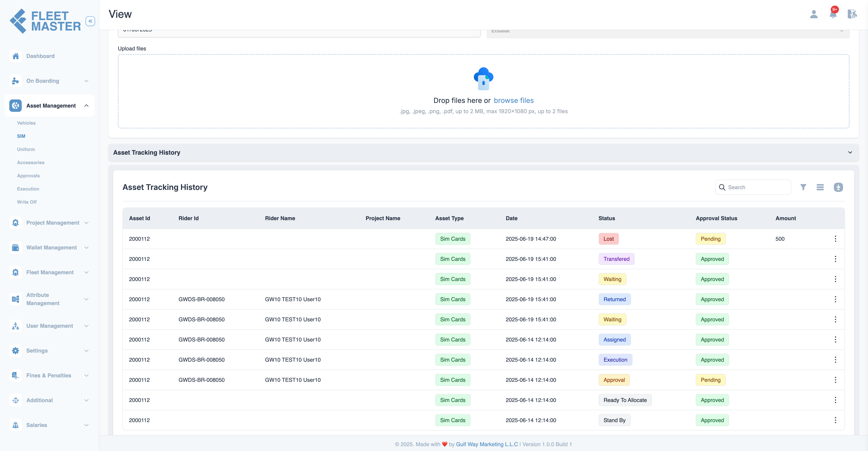Click the Assigned status badge

click(x=615, y=339)
